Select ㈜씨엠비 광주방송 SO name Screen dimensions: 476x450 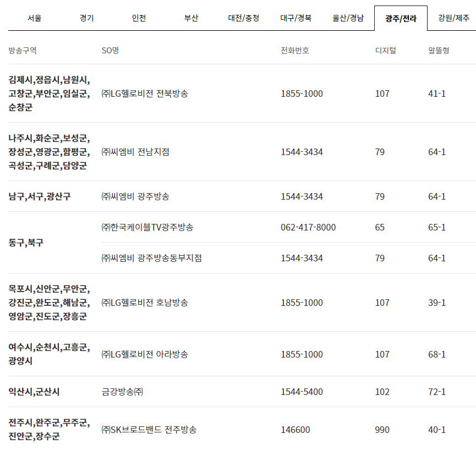[135, 196]
